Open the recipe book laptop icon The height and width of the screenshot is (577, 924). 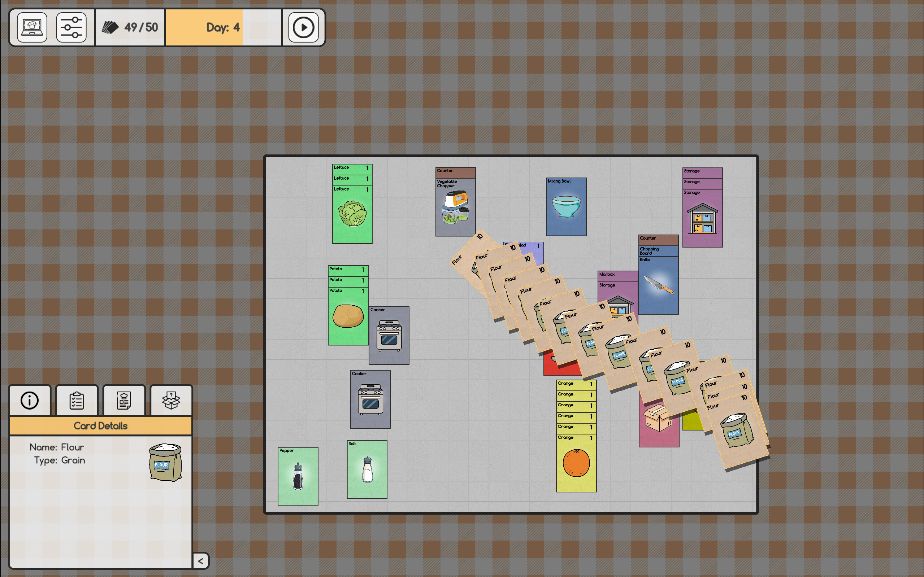click(32, 27)
